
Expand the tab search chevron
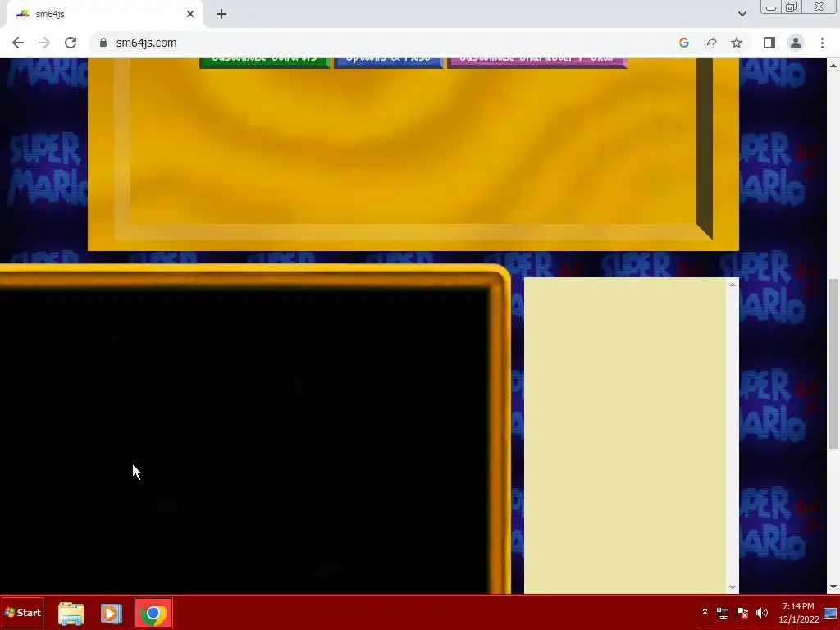pyautogui.click(x=742, y=14)
